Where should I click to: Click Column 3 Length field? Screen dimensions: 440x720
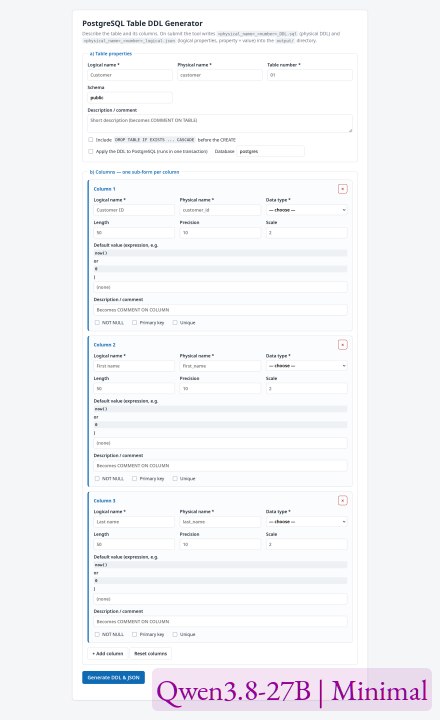tap(134, 545)
